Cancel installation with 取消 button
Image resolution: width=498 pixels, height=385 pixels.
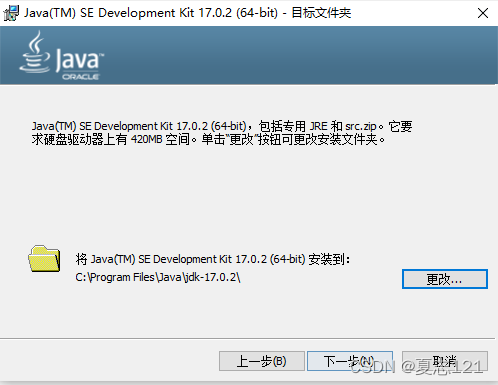pos(445,361)
